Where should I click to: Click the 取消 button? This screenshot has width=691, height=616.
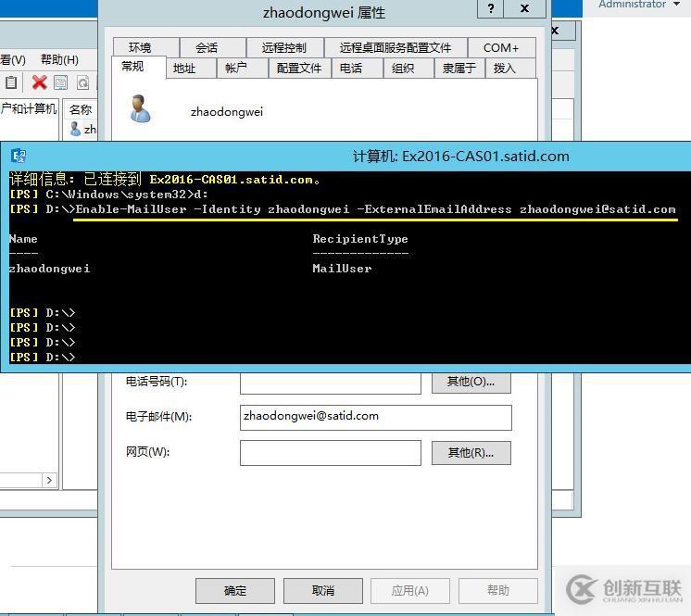click(323, 590)
